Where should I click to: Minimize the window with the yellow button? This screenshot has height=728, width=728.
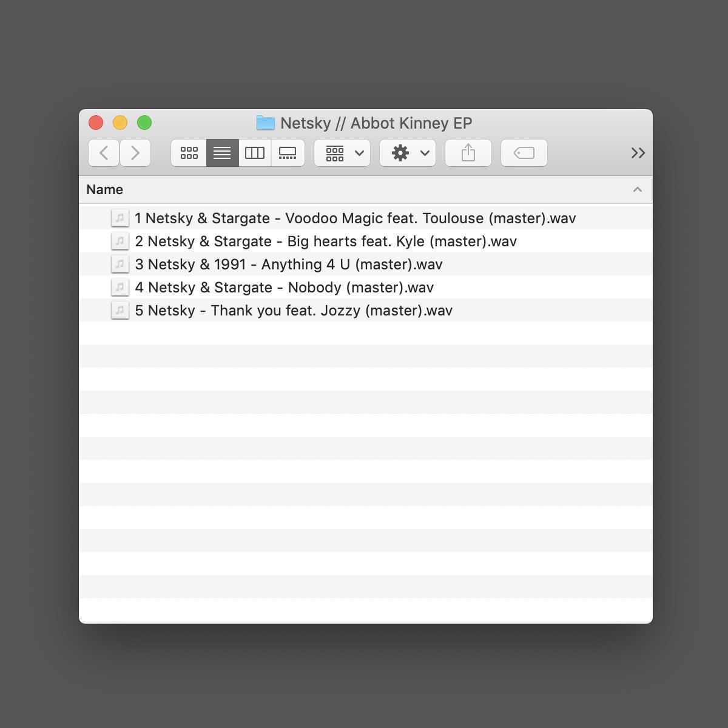[x=120, y=123]
